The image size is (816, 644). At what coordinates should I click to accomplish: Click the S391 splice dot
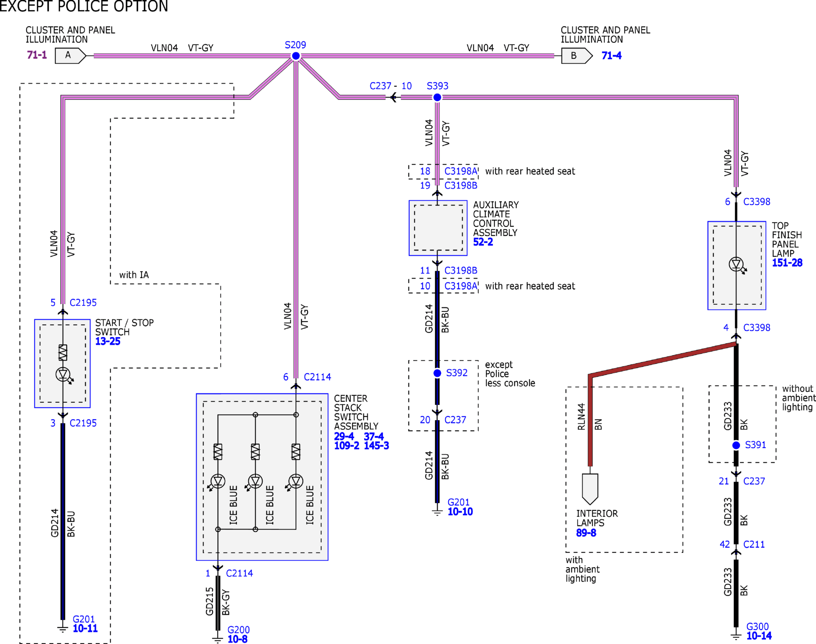click(736, 445)
